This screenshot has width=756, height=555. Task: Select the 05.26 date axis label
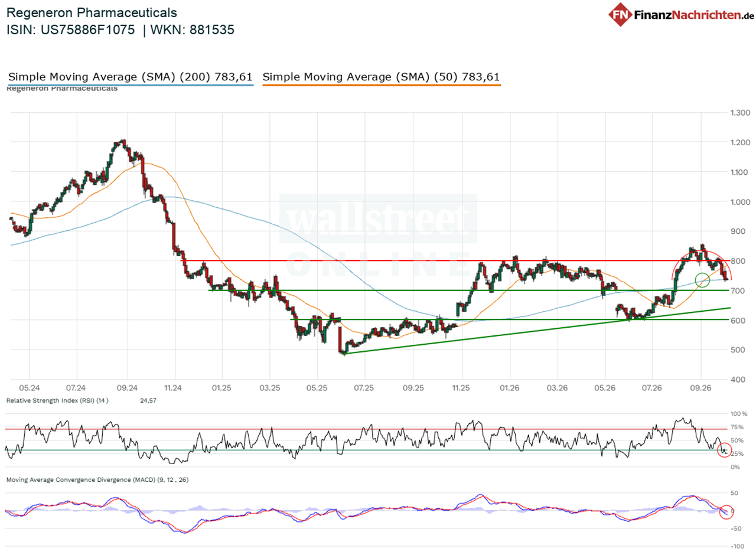604,387
